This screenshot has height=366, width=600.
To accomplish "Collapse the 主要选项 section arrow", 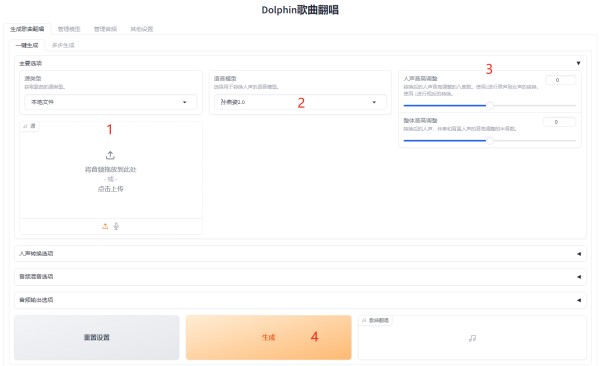I will pyautogui.click(x=578, y=63).
